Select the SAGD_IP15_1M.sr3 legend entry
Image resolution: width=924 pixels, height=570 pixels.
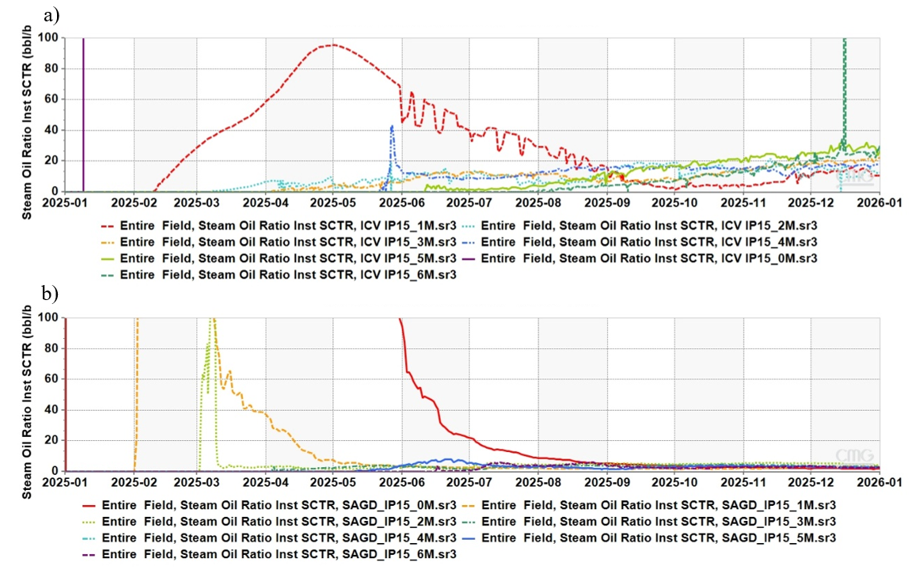pyautogui.click(x=648, y=506)
